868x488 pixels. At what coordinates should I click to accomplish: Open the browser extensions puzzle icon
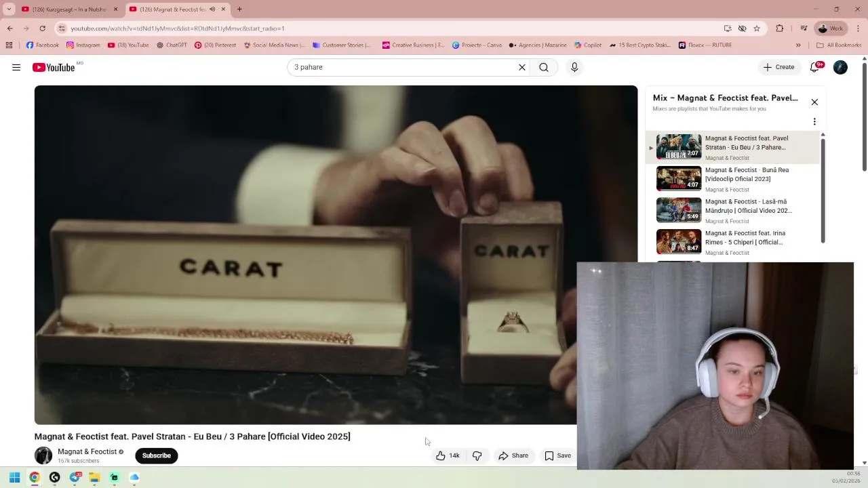779,28
